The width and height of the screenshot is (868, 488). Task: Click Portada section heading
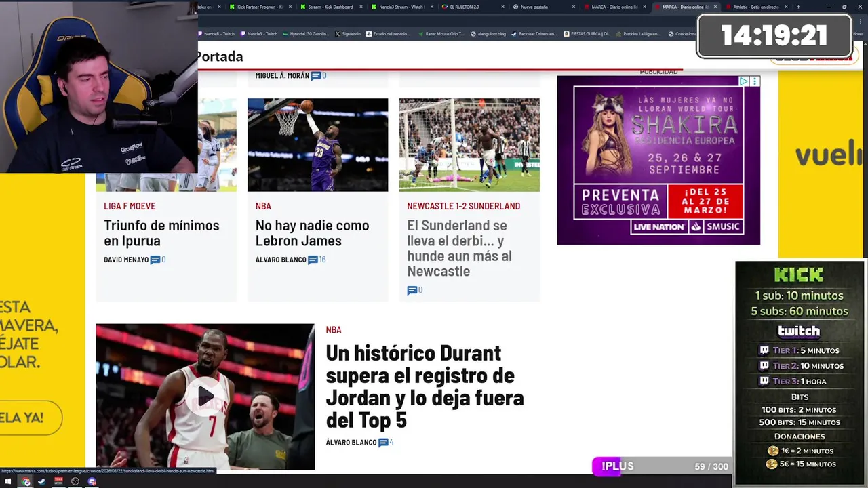coord(220,56)
